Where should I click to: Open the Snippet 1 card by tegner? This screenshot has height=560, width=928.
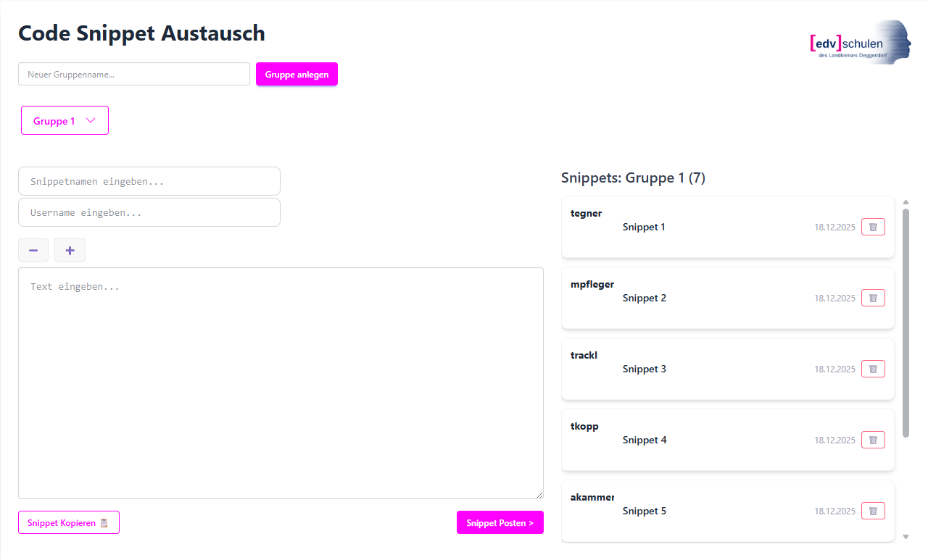coord(710,227)
